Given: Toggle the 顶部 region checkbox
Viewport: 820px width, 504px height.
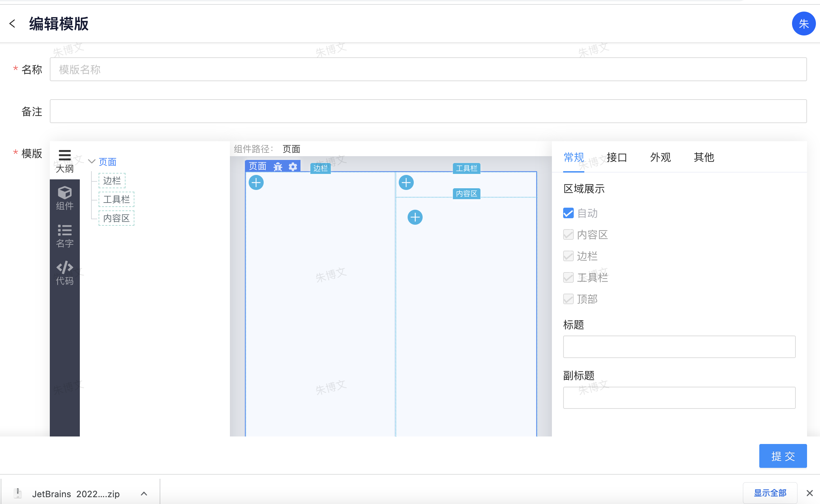Looking at the screenshot, I should (568, 299).
